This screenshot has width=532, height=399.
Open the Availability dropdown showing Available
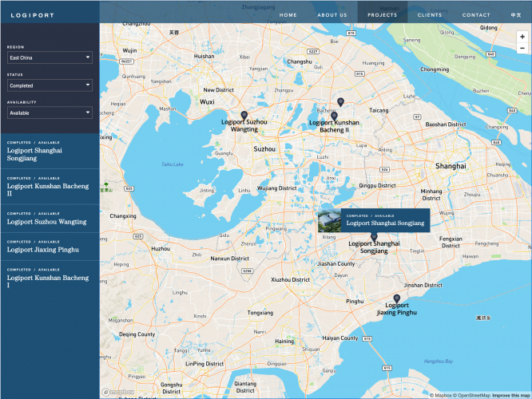tap(50, 113)
